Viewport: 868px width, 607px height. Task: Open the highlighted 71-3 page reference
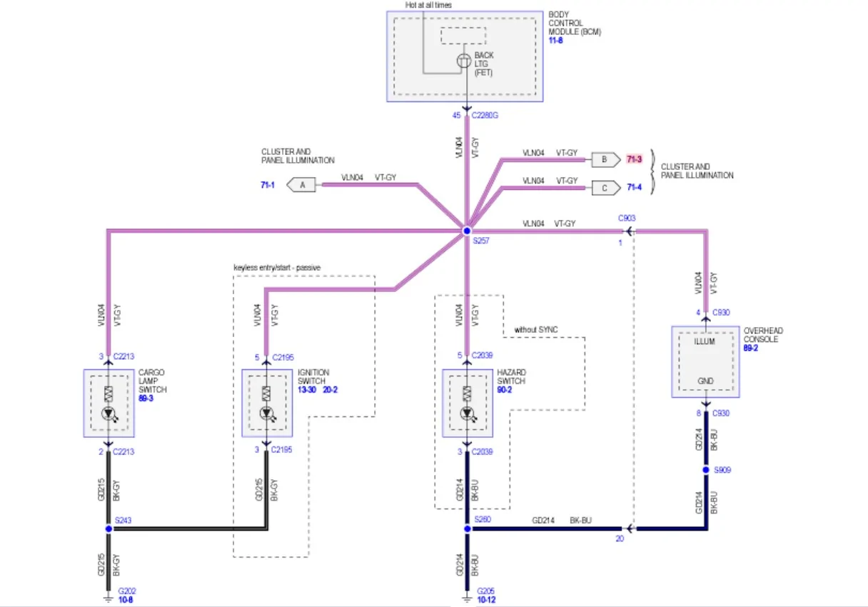[634, 159]
